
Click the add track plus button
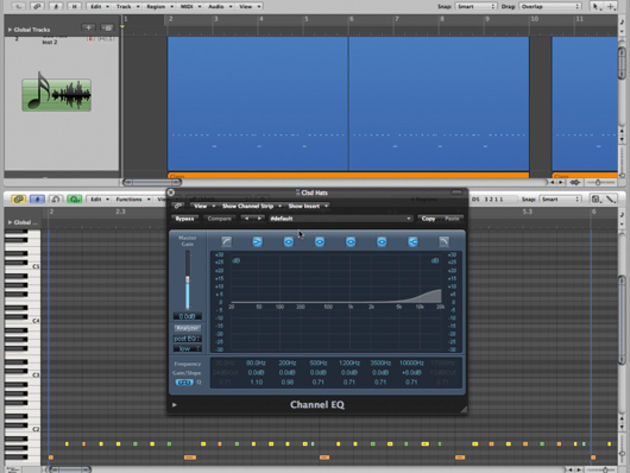click(x=88, y=28)
